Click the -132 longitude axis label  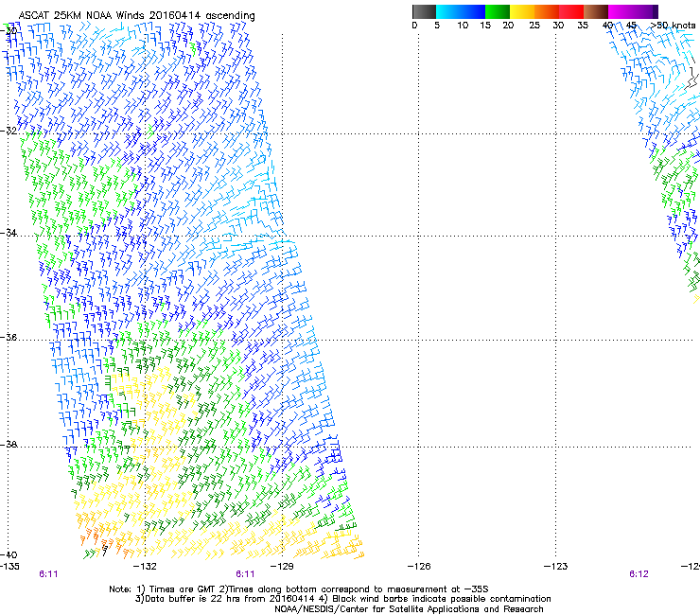click(145, 567)
